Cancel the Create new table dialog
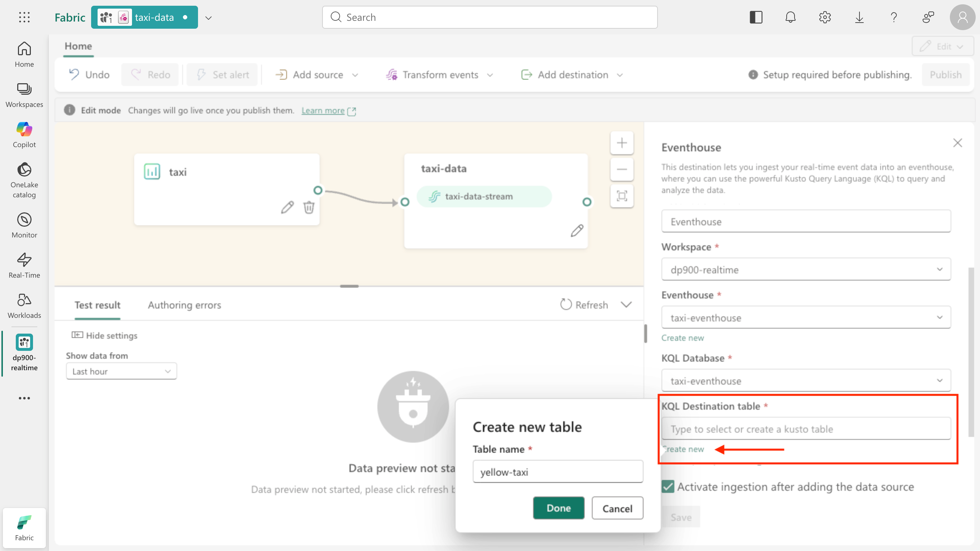980x551 pixels. click(x=617, y=508)
